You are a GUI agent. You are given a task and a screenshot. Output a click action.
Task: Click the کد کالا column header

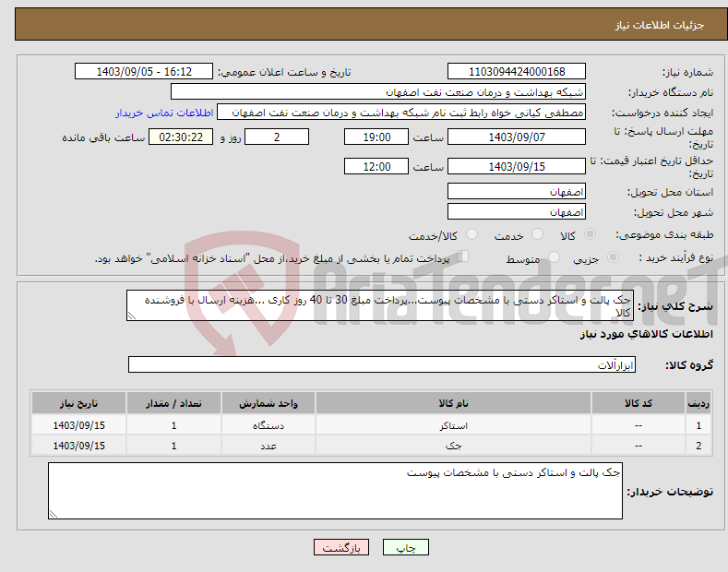tap(638, 403)
